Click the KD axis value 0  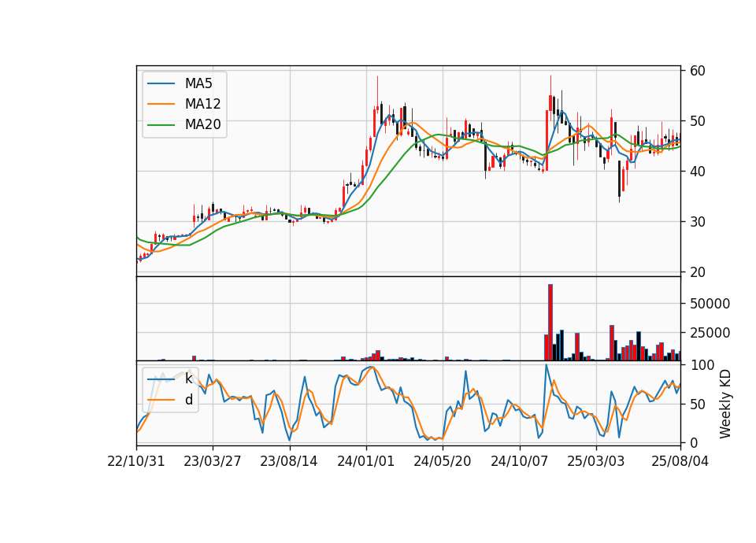point(693,442)
